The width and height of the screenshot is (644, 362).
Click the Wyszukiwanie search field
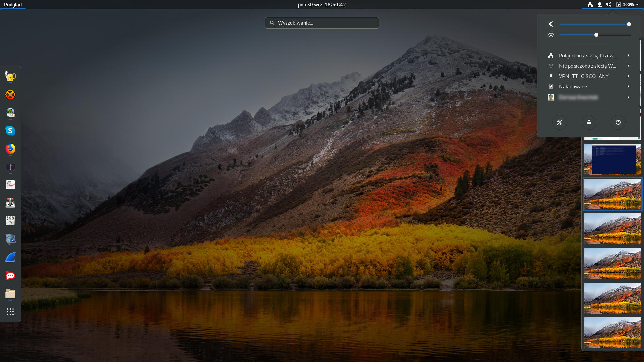(322, 23)
